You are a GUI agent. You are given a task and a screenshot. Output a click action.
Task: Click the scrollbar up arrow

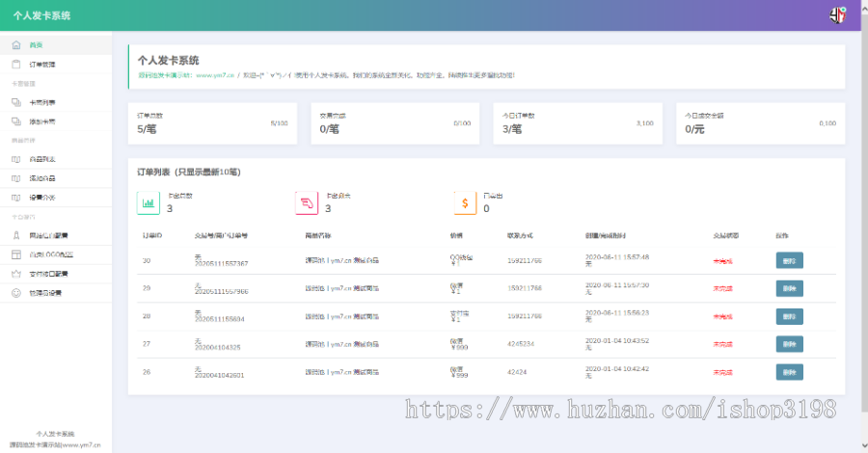point(864,9)
